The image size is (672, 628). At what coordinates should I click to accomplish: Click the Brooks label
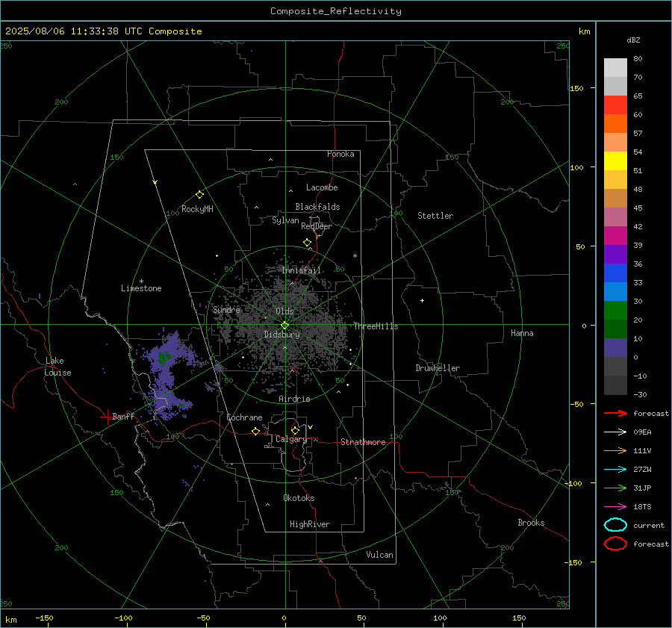531,523
